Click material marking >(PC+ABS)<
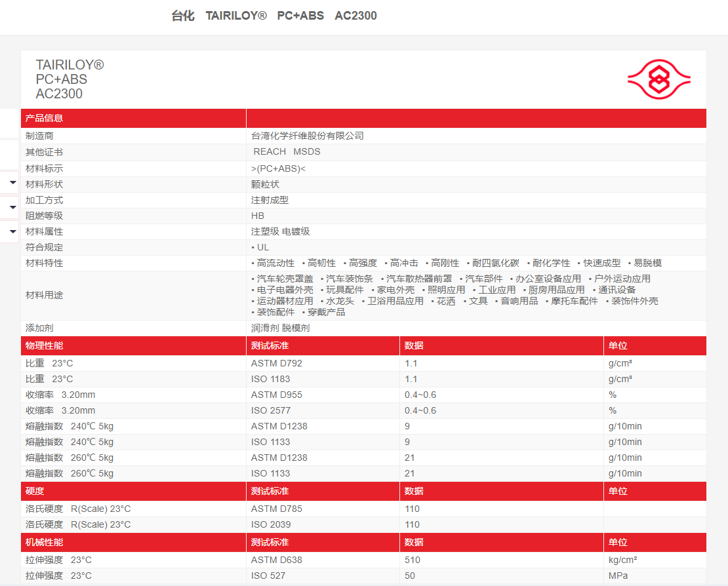This screenshot has height=586, width=728. point(278,169)
